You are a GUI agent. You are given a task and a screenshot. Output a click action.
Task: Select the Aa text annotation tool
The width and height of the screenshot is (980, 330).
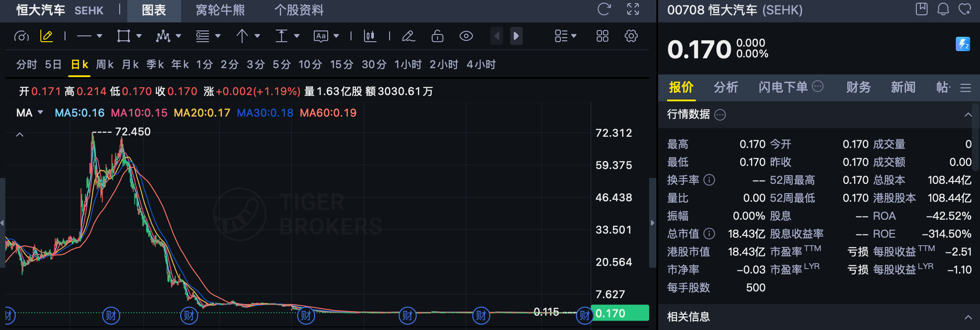pyautogui.click(x=321, y=36)
